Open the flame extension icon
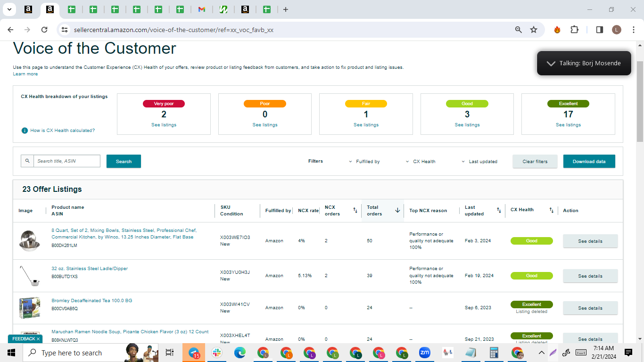Screen dimensions: 644x362 [557, 30]
